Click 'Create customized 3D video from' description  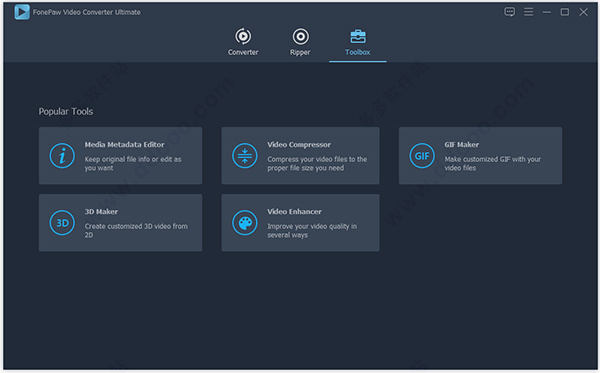(x=136, y=230)
